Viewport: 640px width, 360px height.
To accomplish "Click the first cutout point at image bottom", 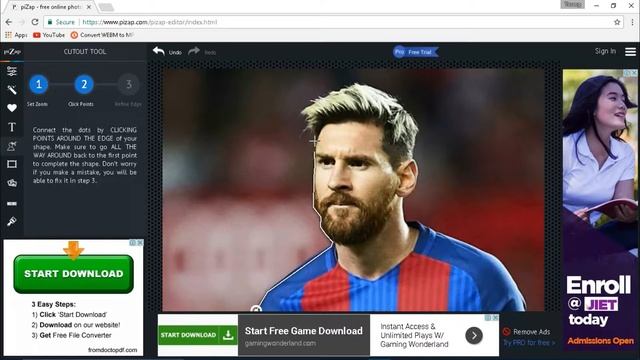I will 256,309.
